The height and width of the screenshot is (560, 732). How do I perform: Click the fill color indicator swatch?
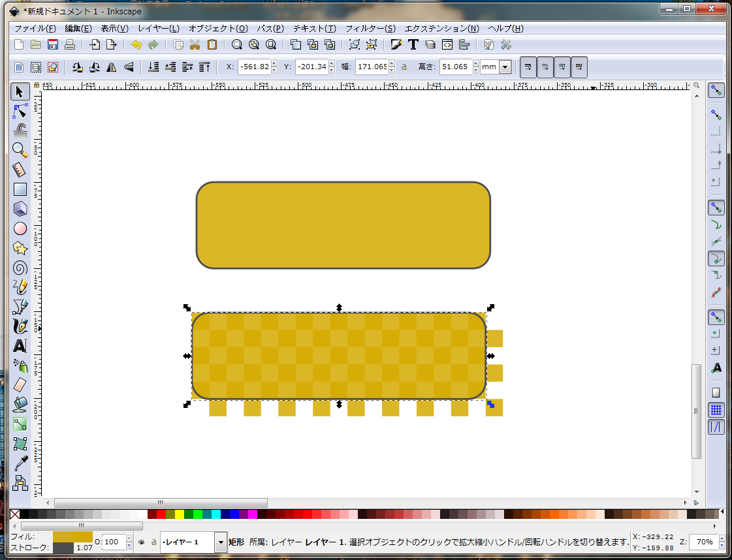pos(72,537)
